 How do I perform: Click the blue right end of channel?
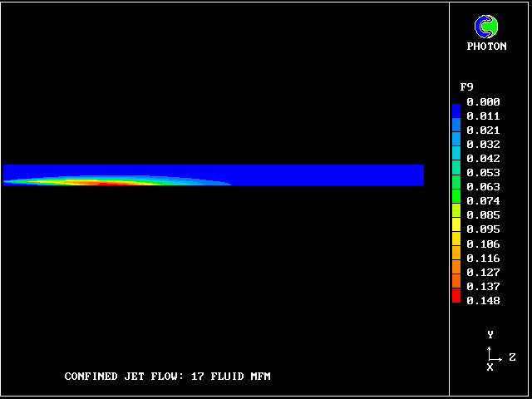pos(407,175)
